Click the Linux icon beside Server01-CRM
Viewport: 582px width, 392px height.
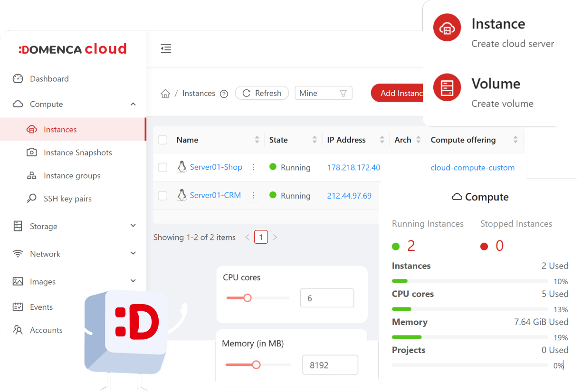181,195
